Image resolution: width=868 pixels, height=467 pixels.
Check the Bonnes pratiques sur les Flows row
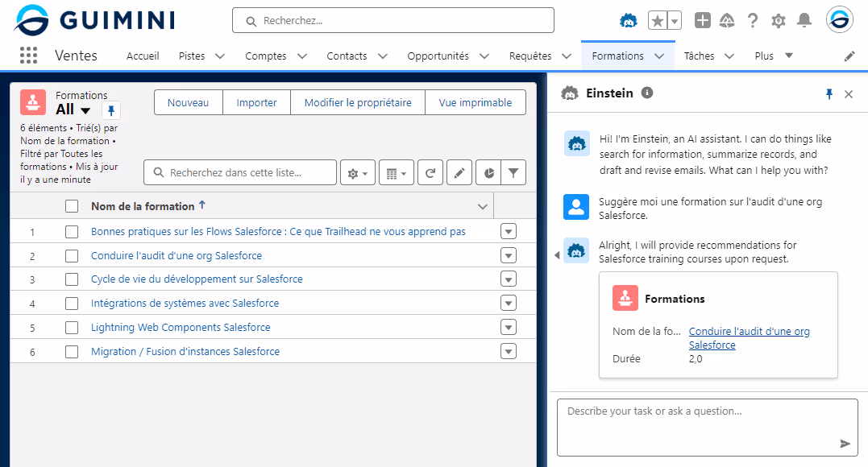pyautogui.click(x=72, y=231)
